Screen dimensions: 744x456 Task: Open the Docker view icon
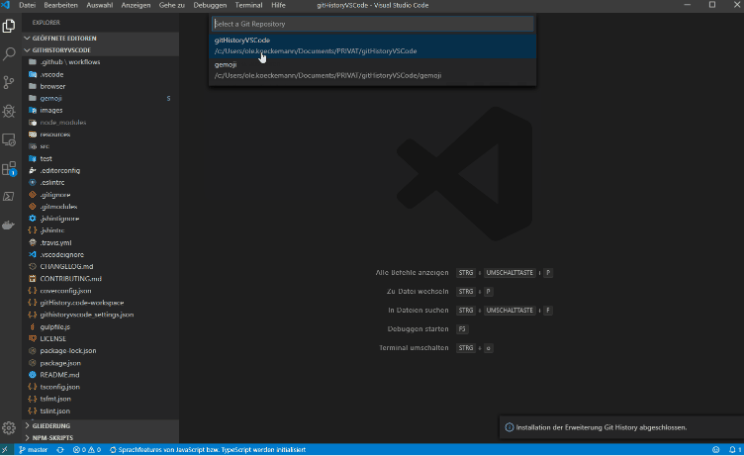(x=9, y=225)
